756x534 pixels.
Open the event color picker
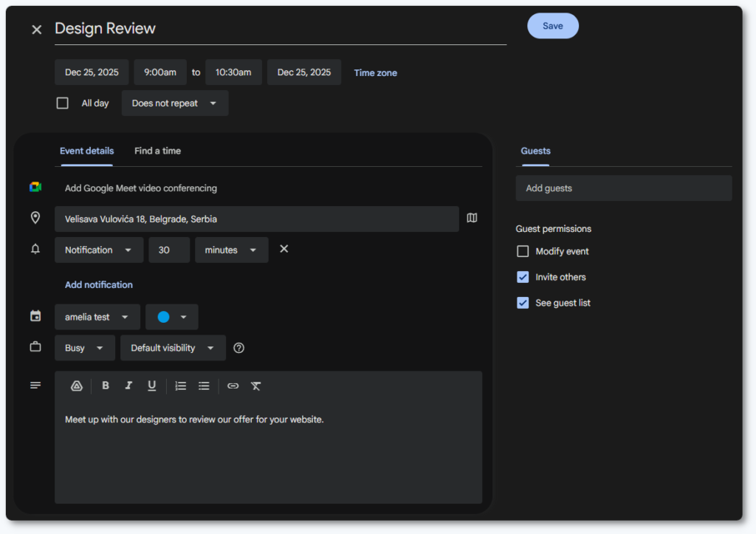171,317
